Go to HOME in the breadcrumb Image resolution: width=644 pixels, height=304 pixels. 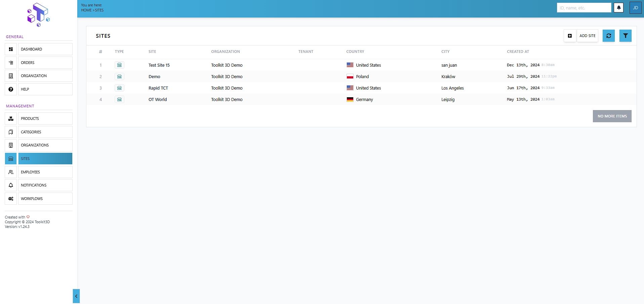(86, 10)
